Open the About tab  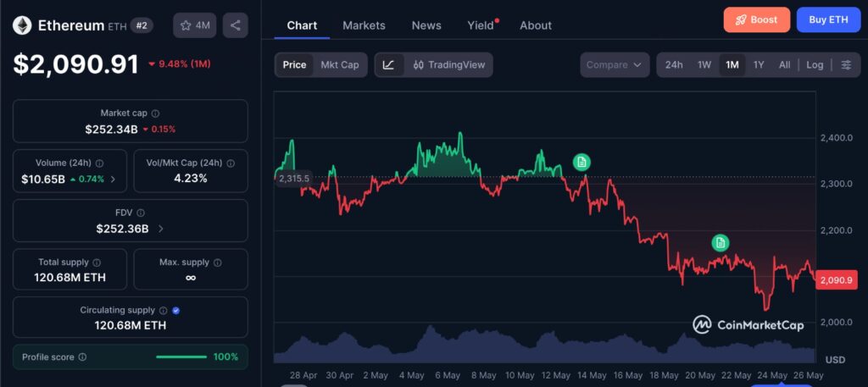coord(536,25)
